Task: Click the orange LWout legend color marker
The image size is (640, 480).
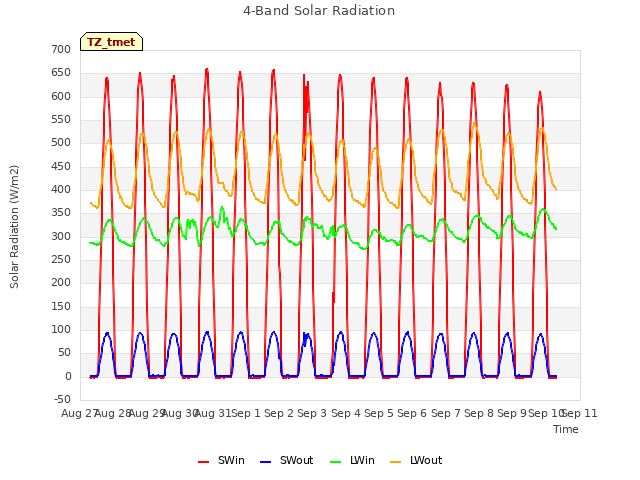Action: coord(396,462)
